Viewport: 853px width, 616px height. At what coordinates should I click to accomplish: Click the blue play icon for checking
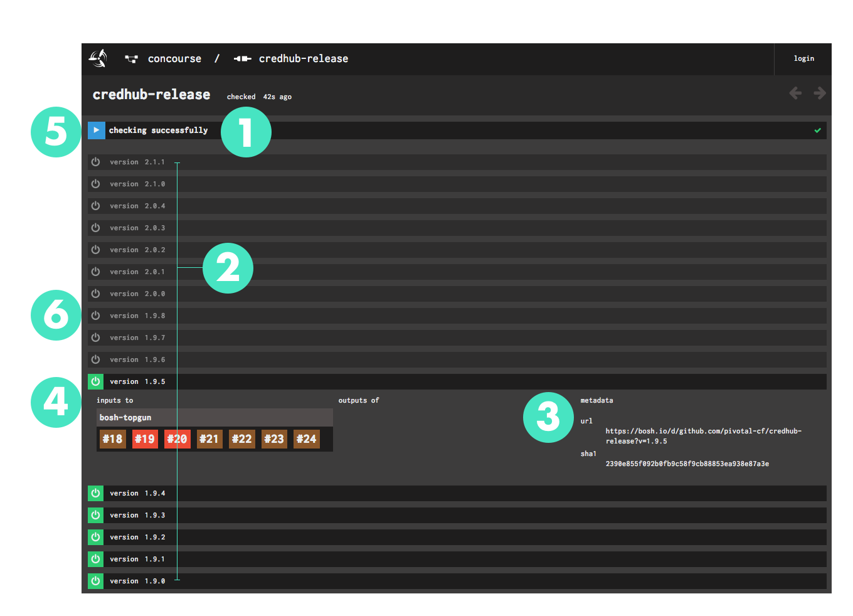[x=96, y=130]
